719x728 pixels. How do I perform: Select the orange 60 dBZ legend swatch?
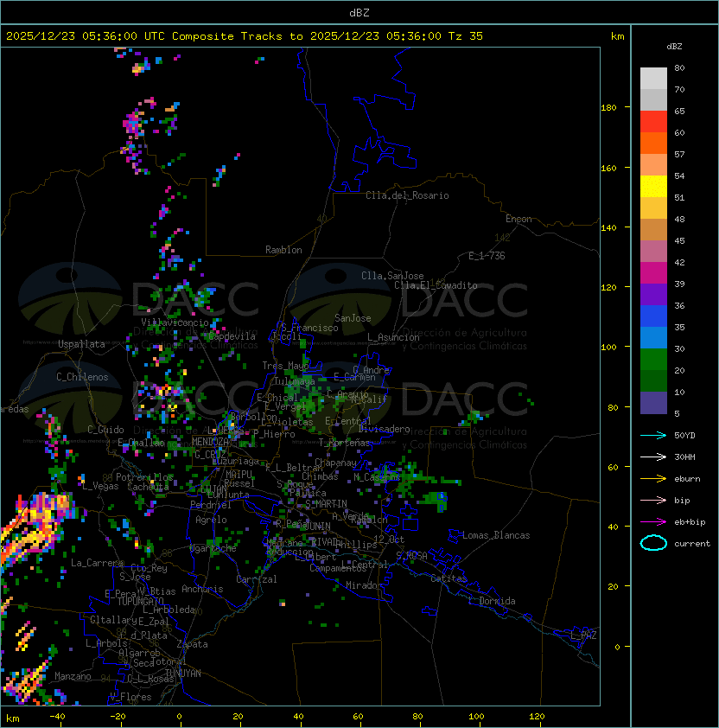coord(653,143)
